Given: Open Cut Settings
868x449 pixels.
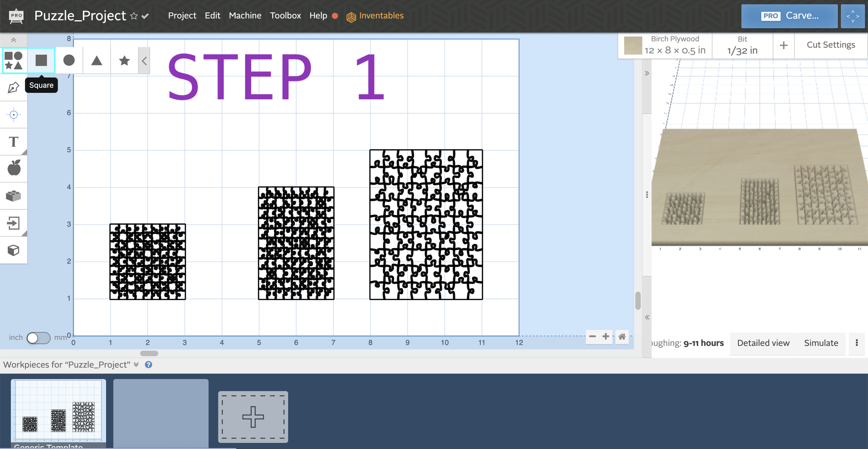Looking at the screenshot, I should (x=831, y=44).
